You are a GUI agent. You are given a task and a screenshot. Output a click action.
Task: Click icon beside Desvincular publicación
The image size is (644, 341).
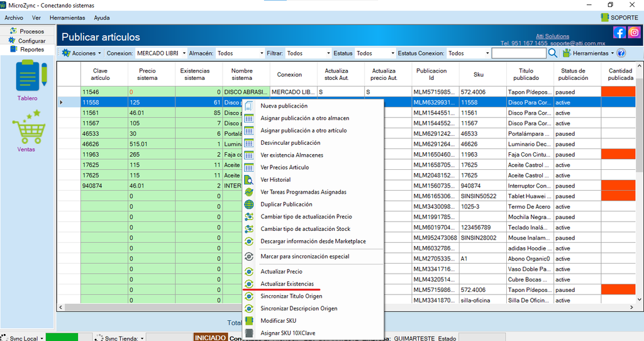point(249,143)
